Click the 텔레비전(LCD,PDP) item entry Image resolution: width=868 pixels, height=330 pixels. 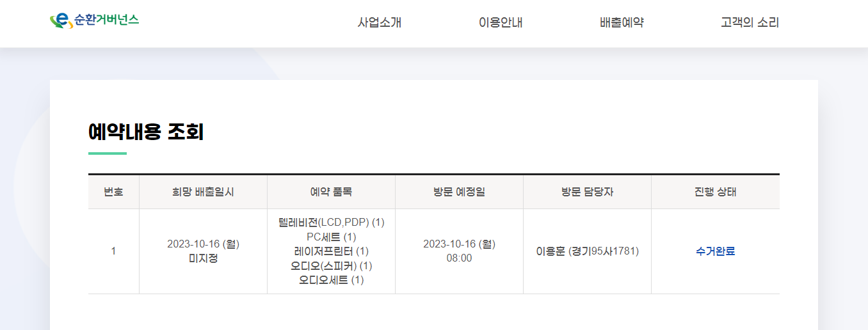pyautogui.click(x=331, y=223)
